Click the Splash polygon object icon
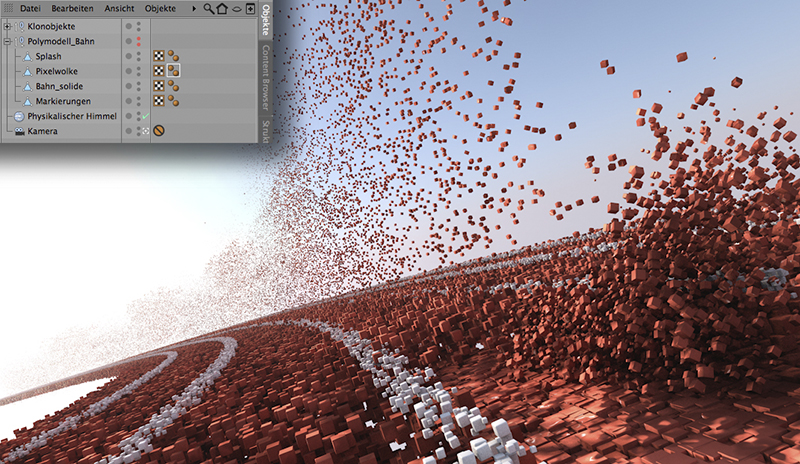 click(x=28, y=56)
